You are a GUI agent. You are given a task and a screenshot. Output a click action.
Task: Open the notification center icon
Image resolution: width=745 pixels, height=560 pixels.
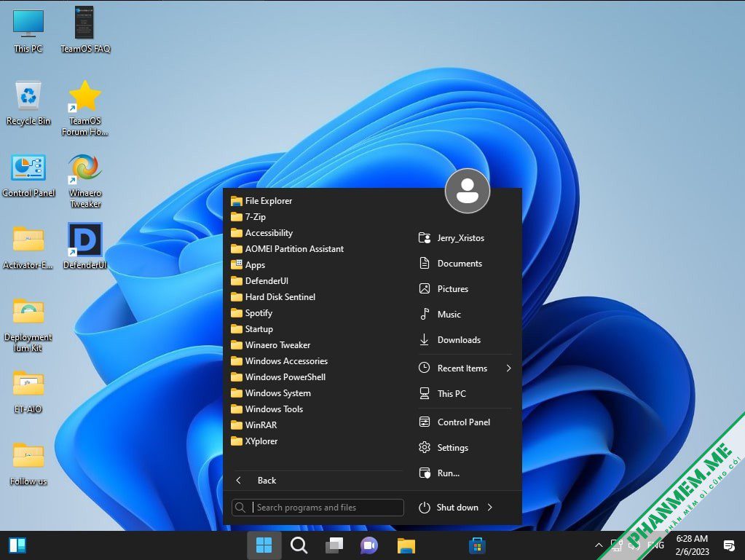(729, 545)
